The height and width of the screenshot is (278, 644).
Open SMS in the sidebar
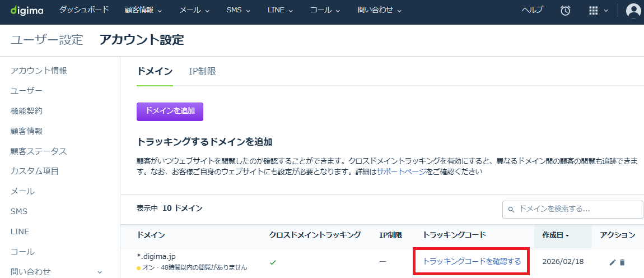click(19, 211)
